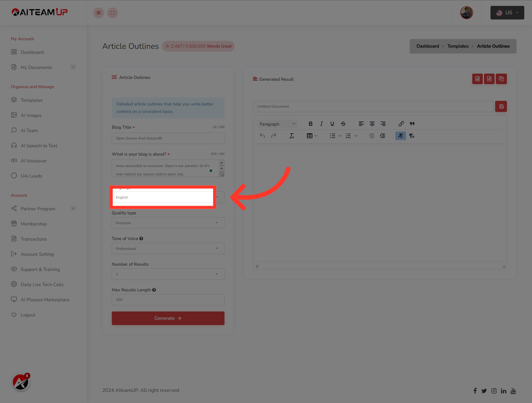Viewport: 532px width, 403px height.
Task: Click the Generate button
Action: [x=168, y=318]
